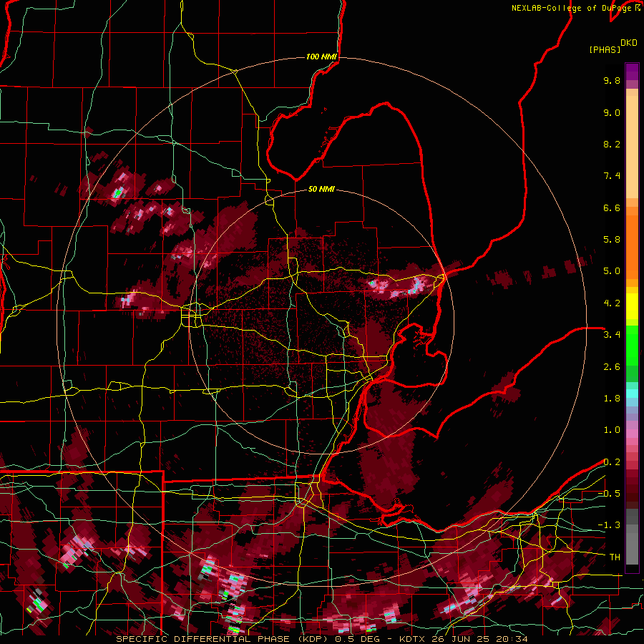Select the 3.4 scale value
644x644 pixels.
[612, 335]
